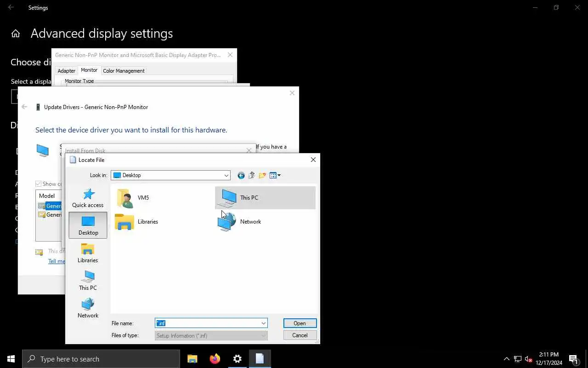This screenshot has width=588, height=368.
Task: Click the blank document taskbar icon
Action: (x=260, y=359)
